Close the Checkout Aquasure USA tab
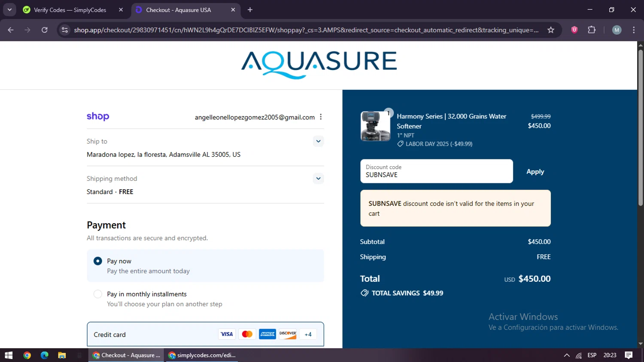This screenshot has height=362, width=644. click(x=233, y=10)
